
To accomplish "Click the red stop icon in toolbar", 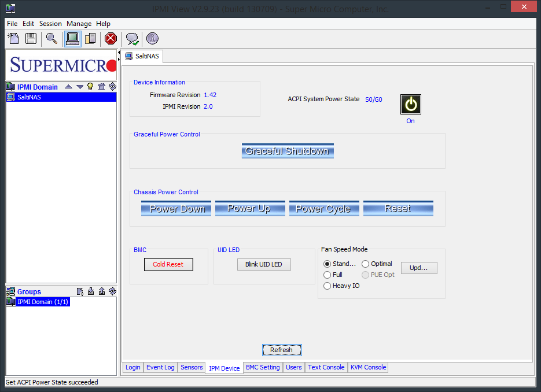I will tap(111, 39).
